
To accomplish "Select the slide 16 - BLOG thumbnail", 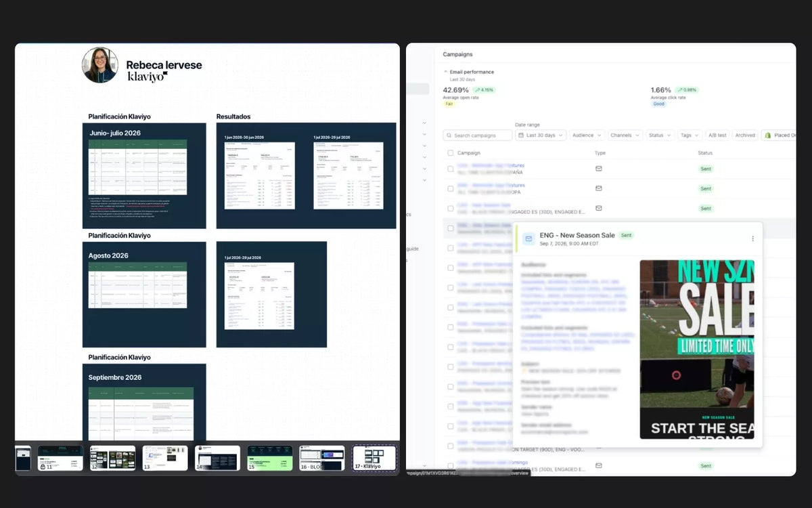I will (x=322, y=459).
